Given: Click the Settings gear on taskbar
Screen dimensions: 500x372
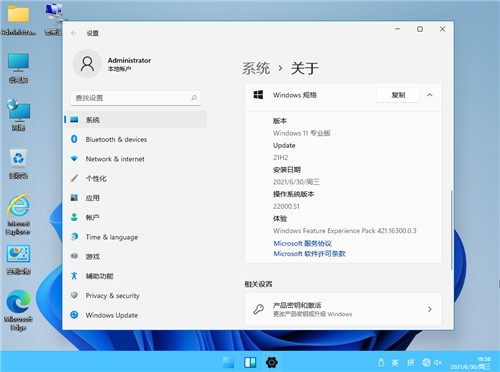Looking at the screenshot, I should pyautogui.click(x=272, y=362).
